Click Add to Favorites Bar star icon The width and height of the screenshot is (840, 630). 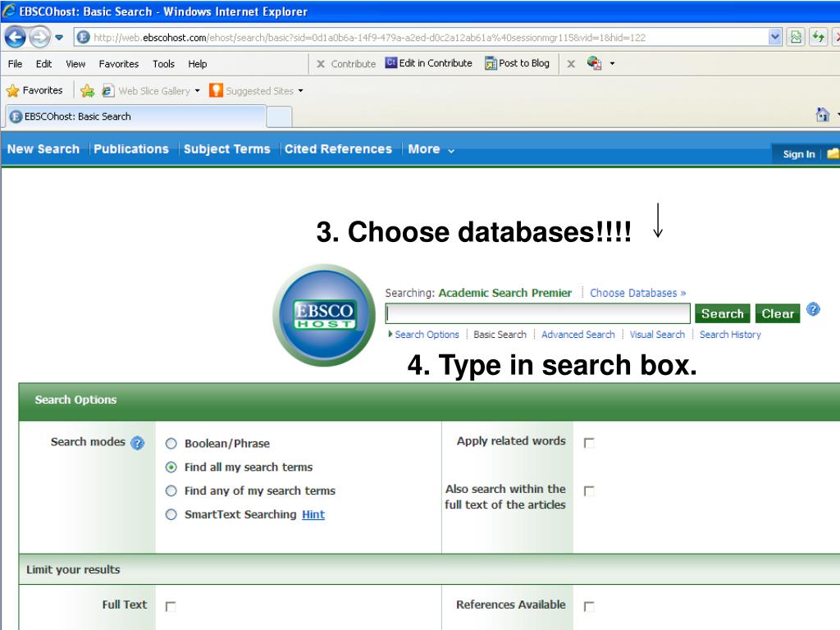pos(87,90)
